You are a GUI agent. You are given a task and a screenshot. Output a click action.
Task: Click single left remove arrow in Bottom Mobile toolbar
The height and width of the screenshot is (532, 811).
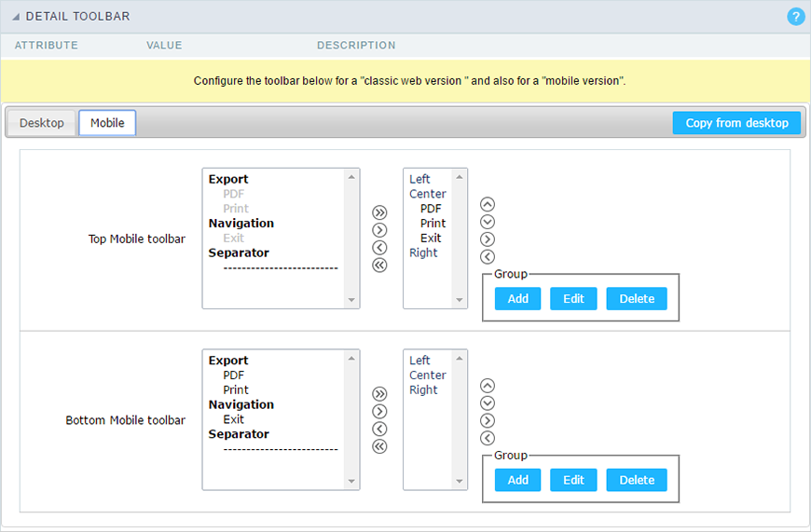pyautogui.click(x=379, y=429)
